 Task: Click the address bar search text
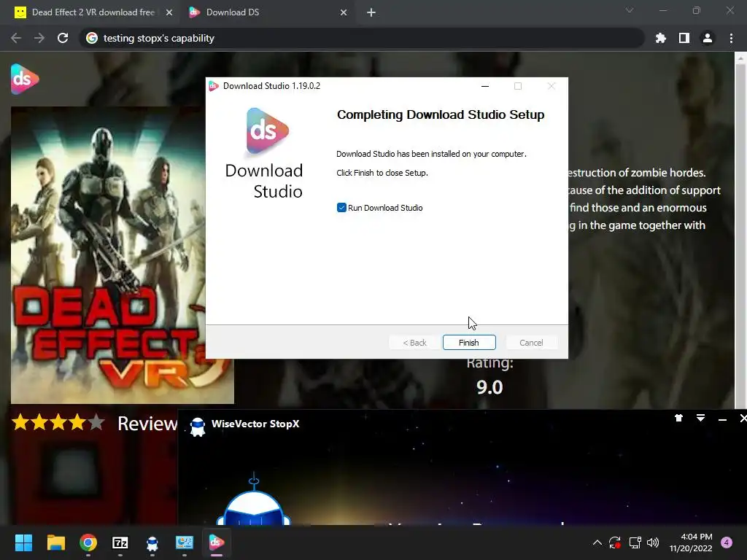[x=158, y=38]
